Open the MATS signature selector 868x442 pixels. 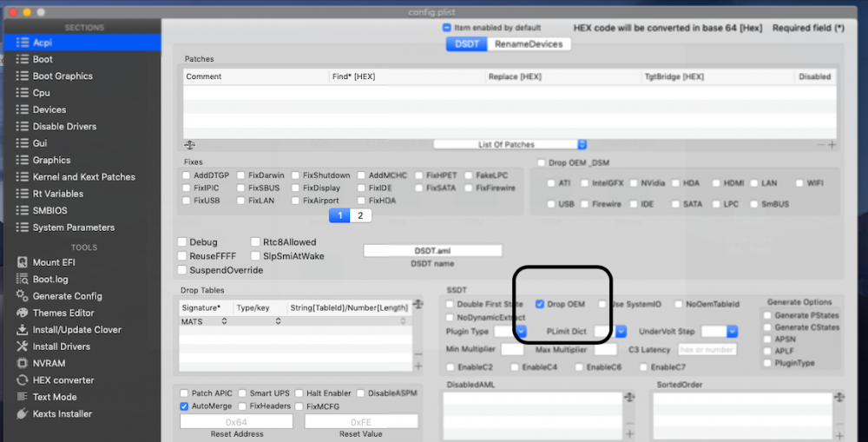(224, 321)
